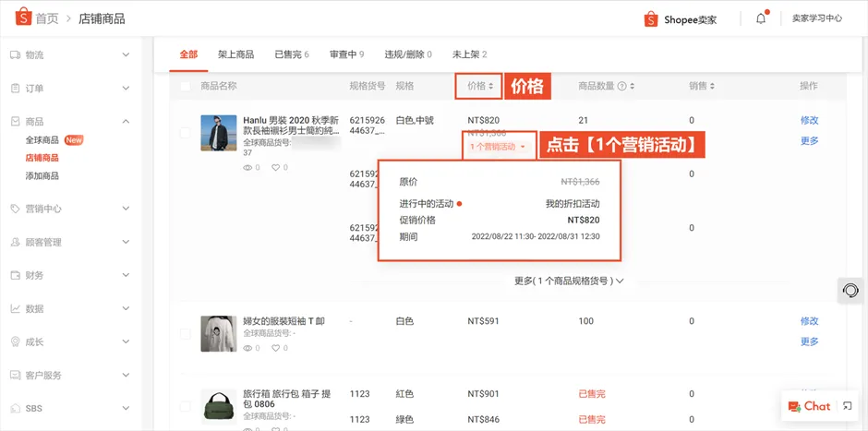868x431 pixels.
Task: Open the notification bell
Action: click(x=761, y=18)
